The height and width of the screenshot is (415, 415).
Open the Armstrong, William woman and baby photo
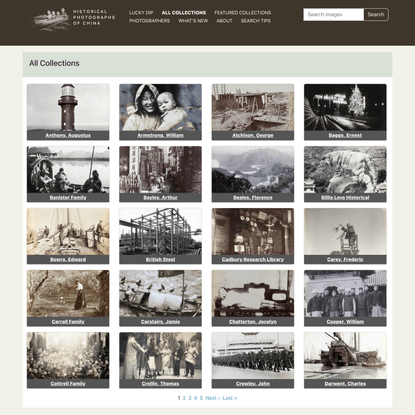(160, 107)
